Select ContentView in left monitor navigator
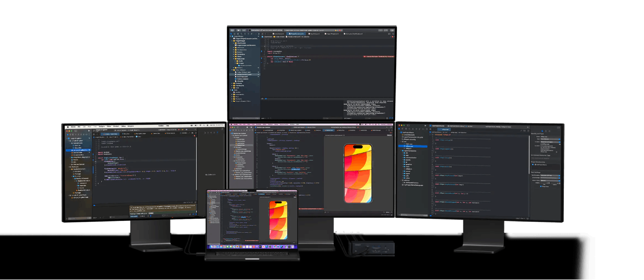 (78, 153)
